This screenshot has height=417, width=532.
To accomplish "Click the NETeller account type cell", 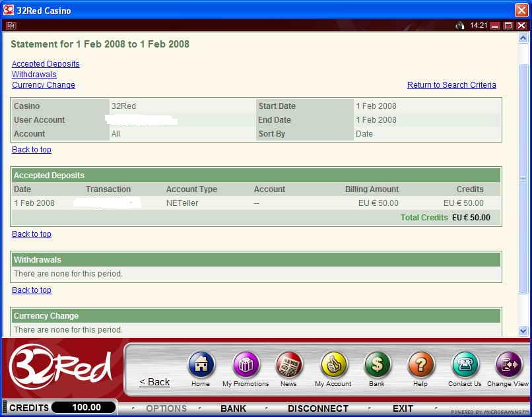I will tap(182, 203).
